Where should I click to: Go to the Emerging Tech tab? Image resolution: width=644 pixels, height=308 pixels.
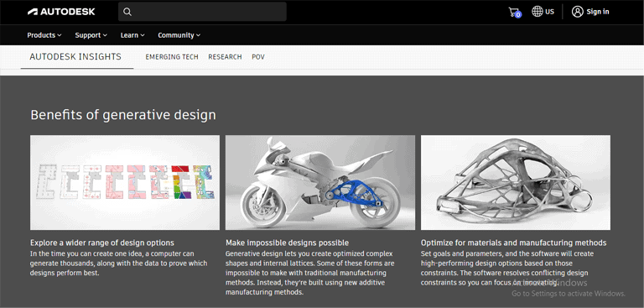tap(172, 57)
